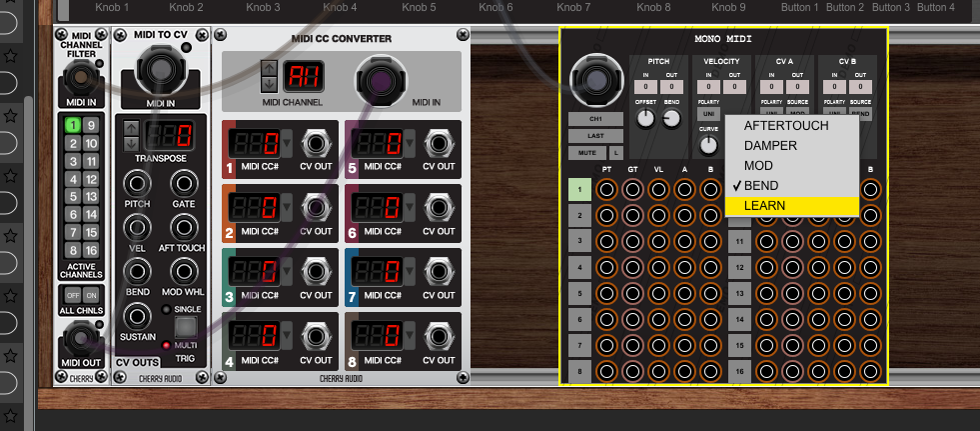Open the MIDI CC# dropdown for slot 3
Viewport: 980px width, 431px height.
[x=287, y=271]
